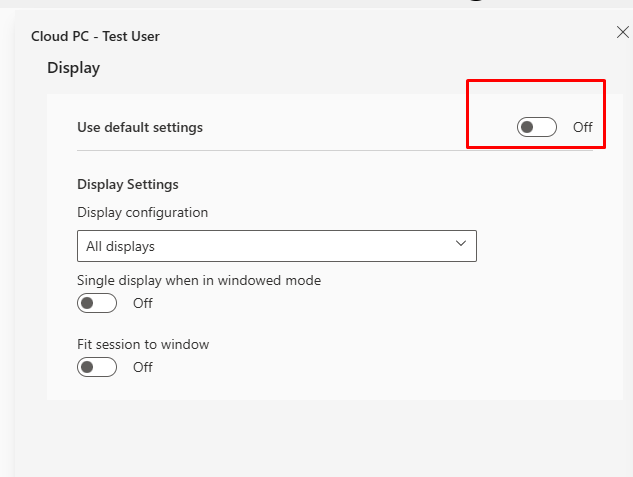Click the Display heading at the top

point(74,69)
